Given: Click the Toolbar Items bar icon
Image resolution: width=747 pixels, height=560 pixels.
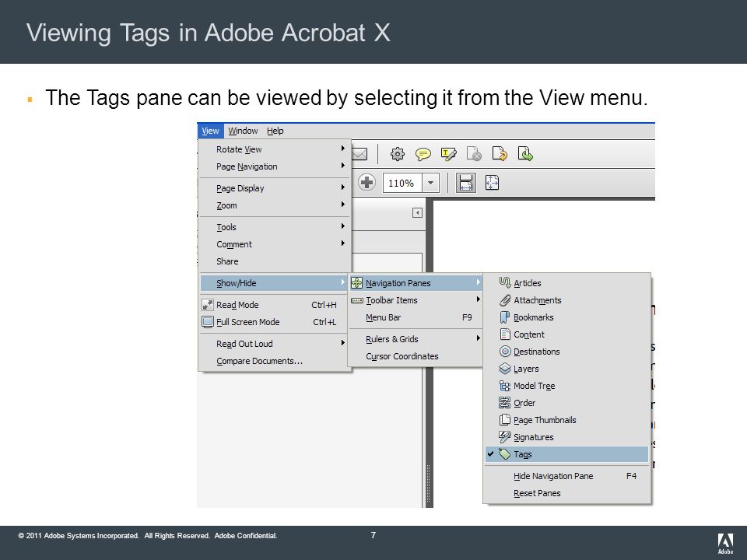Looking at the screenshot, I should 357,300.
